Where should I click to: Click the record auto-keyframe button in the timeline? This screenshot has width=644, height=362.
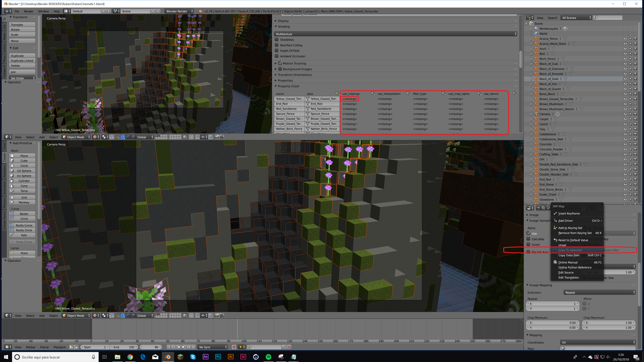pyautogui.click(x=234, y=347)
